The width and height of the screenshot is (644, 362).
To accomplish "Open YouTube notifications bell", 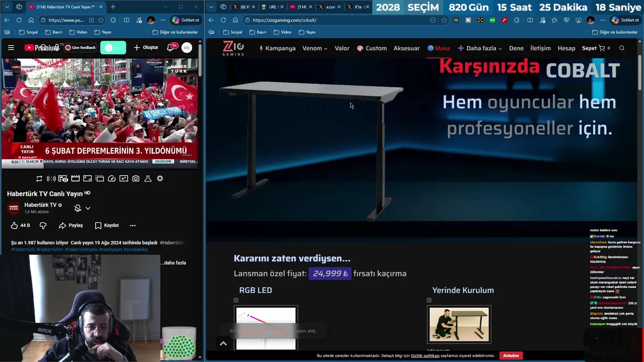I will coord(170,48).
